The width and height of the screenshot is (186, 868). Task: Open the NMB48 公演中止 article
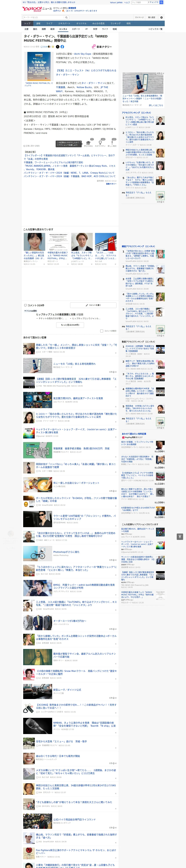pyautogui.click(x=84, y=724)
